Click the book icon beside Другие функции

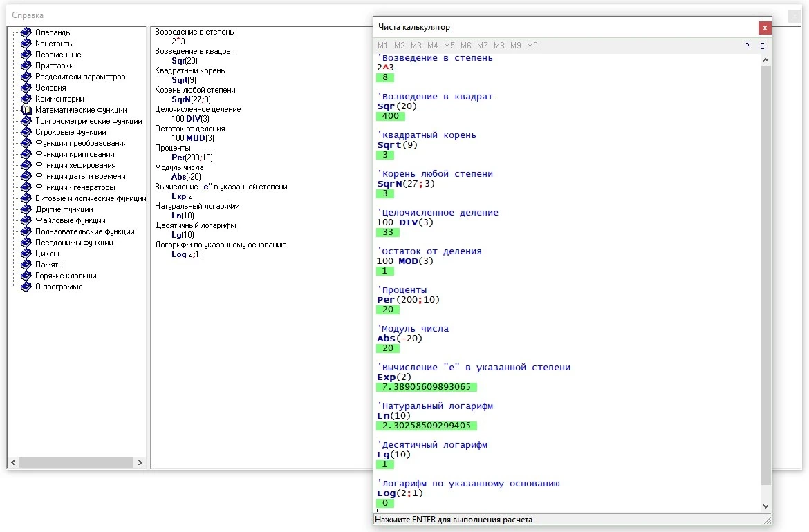pyautogui.click(x=26, y=209)
